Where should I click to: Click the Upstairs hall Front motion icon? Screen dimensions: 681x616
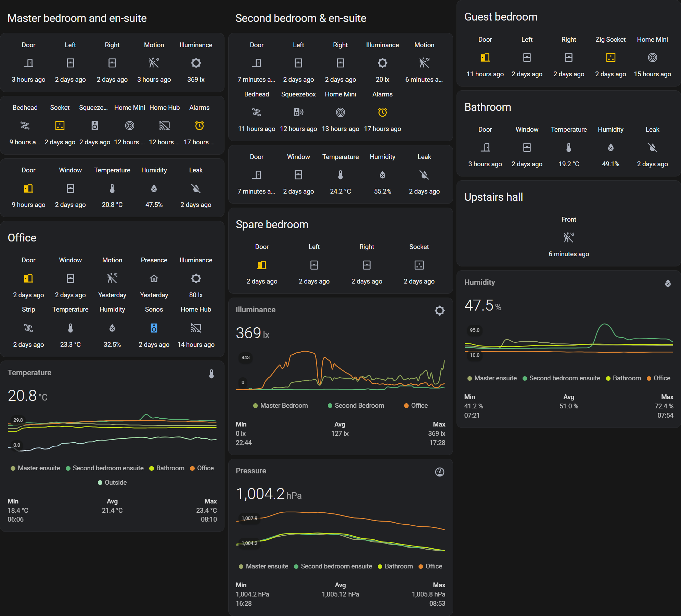568,237
